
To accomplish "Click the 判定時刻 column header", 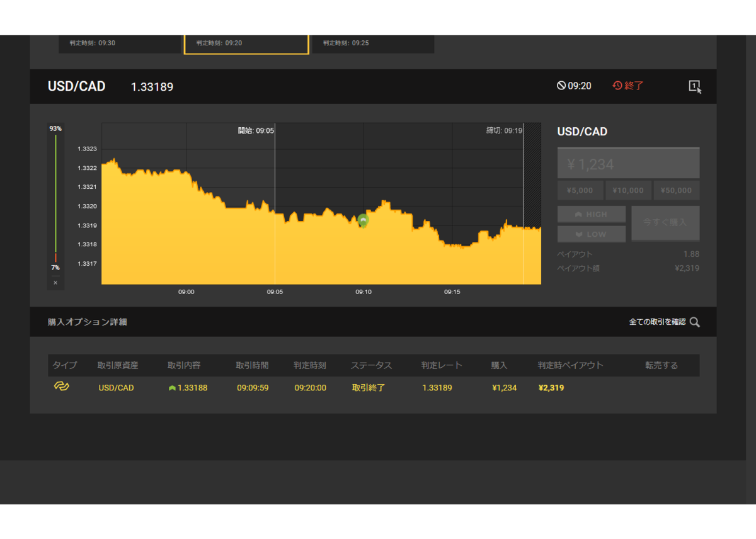I will [x=310, y=365].
